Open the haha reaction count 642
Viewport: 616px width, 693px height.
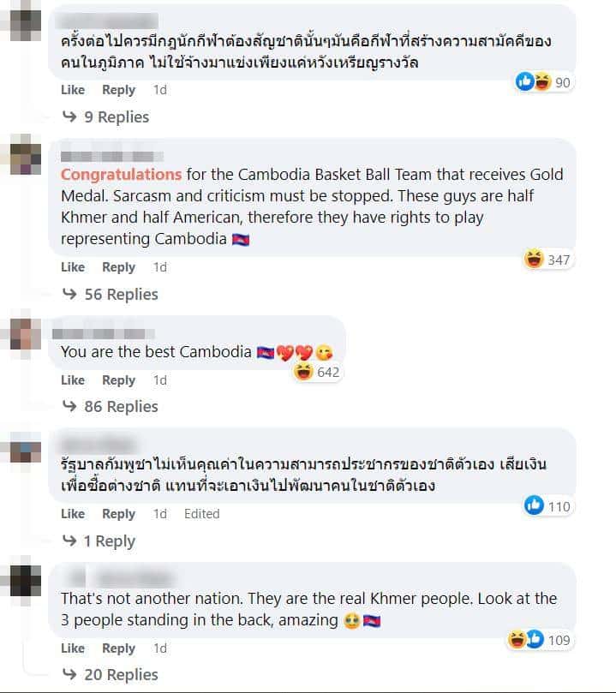click(317, 372)
